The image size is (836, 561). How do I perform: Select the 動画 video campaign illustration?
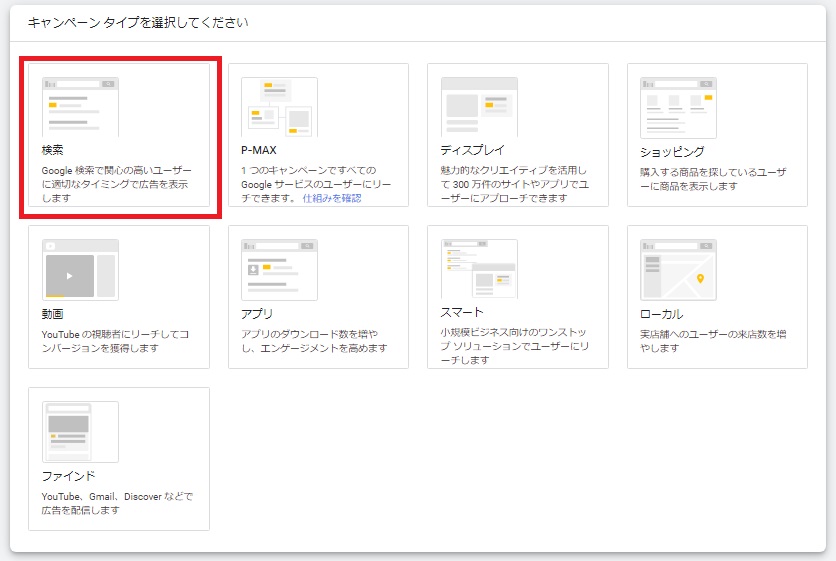81,270
